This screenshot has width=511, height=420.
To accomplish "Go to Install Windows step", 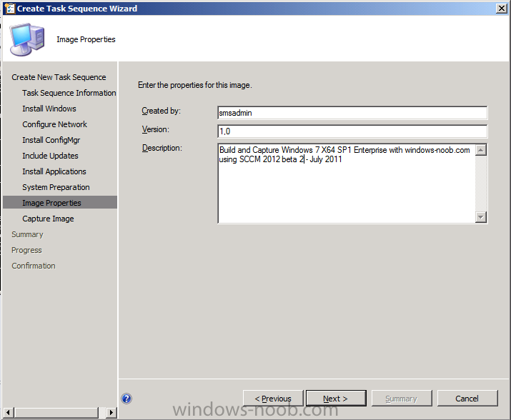I will pos(49,109).
